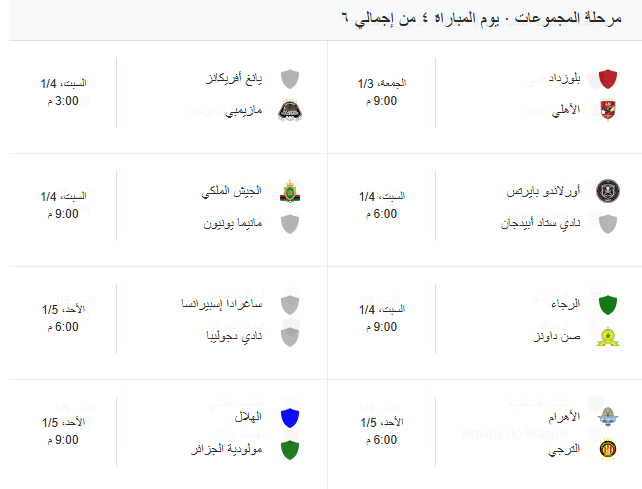Click the red بلوزداد team shield logo
This screenshot has height=489, width=642.
pos(607,79)
